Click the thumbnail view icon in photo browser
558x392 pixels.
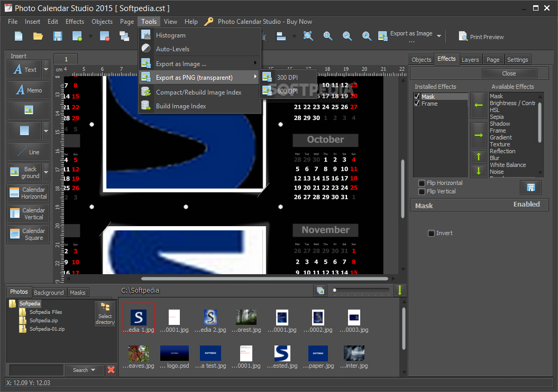coord(321,291)
